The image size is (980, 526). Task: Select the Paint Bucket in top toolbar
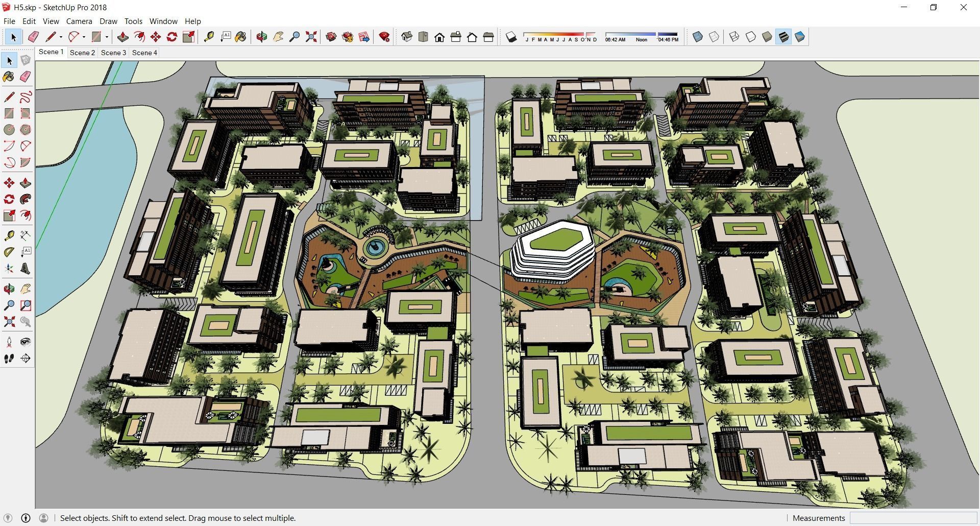[241, 37]
